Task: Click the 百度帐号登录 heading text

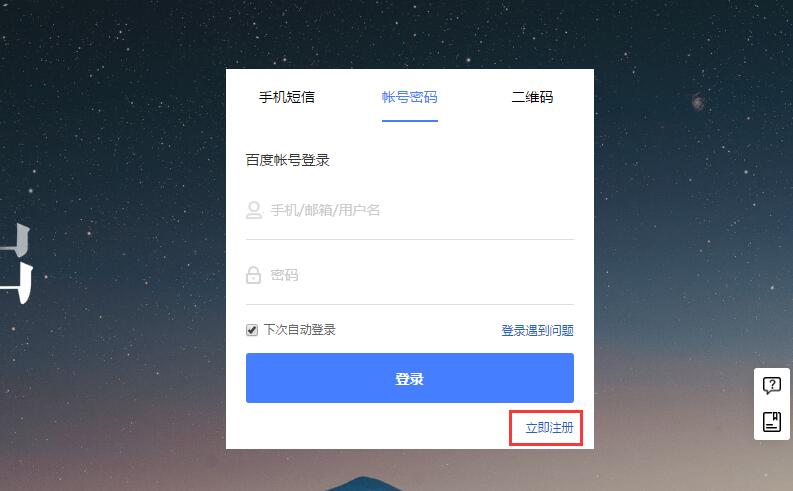Action: 287,160
